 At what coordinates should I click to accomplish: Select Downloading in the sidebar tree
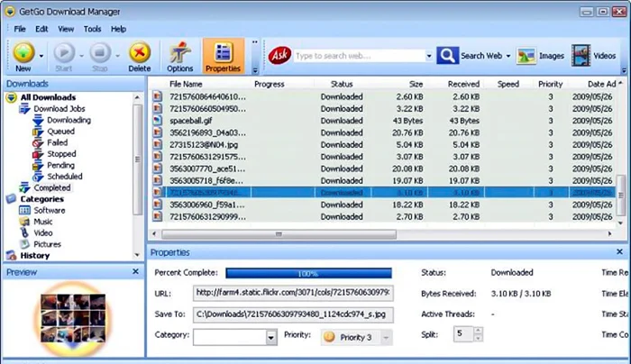point(69,120)
